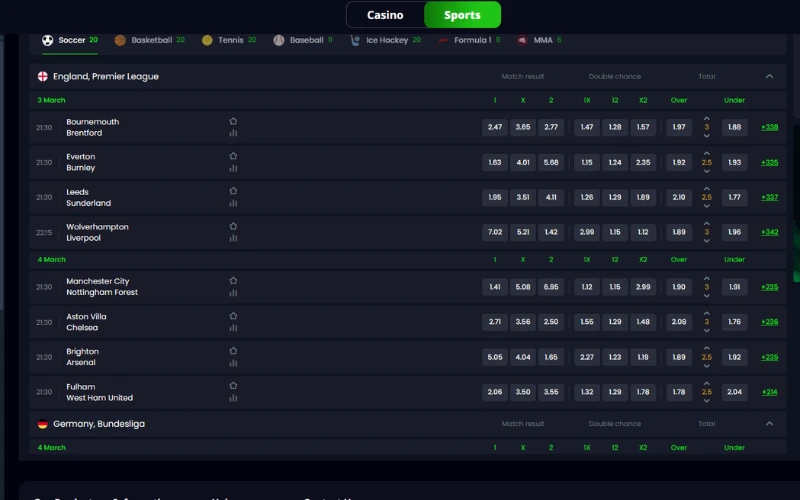Decrease total line for Brighton vs Arsenal
This screenshot has height=500, width=800.
(707, 366)
